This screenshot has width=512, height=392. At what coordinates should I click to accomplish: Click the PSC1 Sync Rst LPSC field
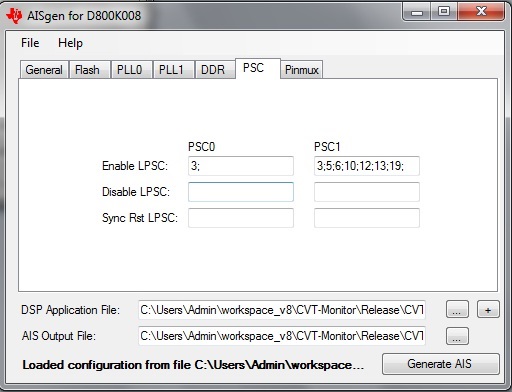click(367, 218)
